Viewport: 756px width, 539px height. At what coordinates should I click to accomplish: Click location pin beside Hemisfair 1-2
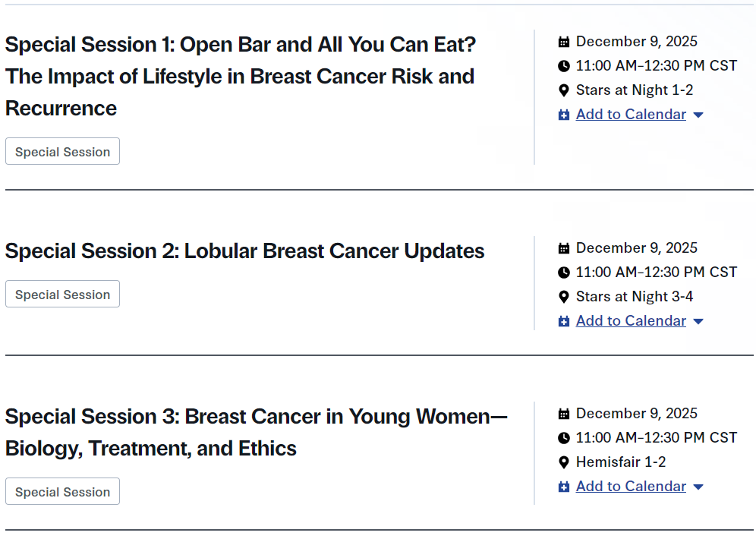click(564, 462)
